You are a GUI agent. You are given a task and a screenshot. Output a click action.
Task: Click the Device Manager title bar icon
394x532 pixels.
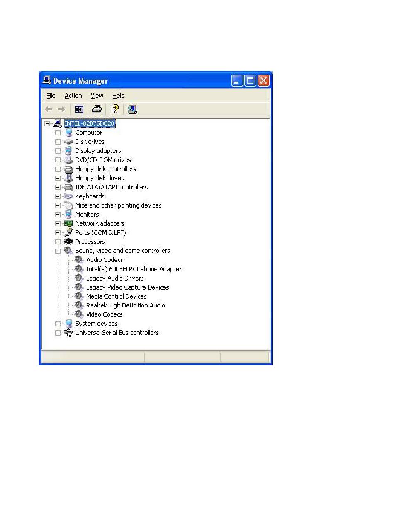pyautogui.click(x=47, y=81)
